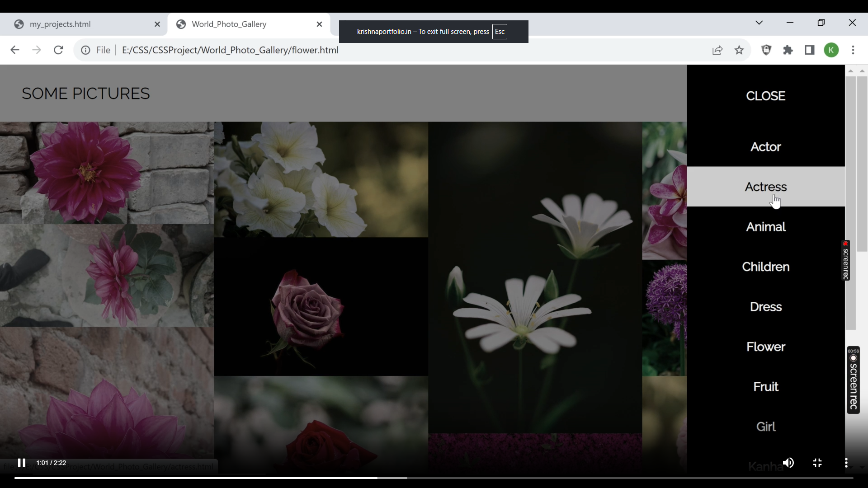Open the Chrome three-dot menu
The width and height of the screenshot is (868, 488).
[853, 50]
